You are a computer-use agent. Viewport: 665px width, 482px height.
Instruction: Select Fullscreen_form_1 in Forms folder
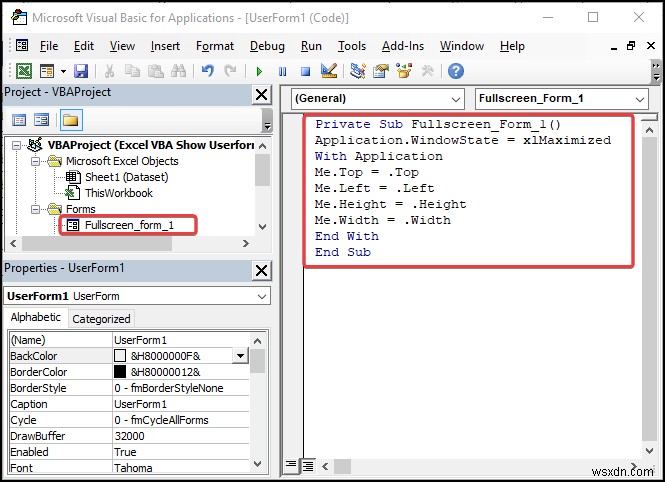[129, 225]
